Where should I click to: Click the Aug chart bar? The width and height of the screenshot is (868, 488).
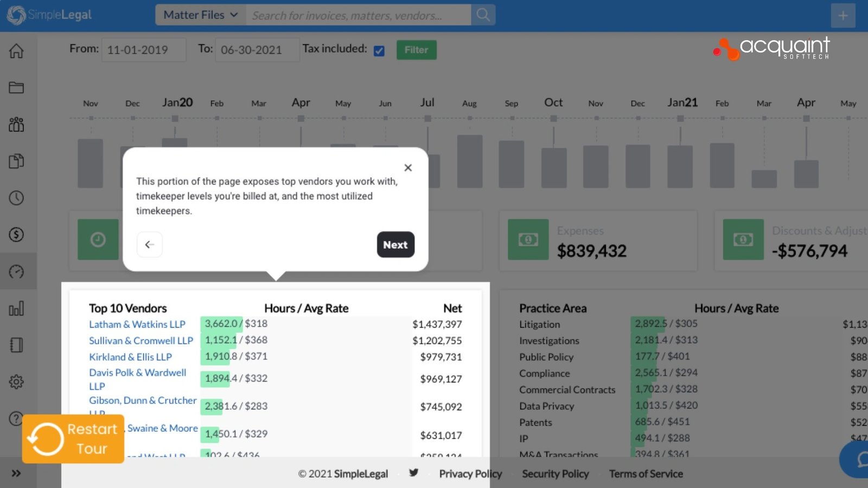(x=470, y=161)
